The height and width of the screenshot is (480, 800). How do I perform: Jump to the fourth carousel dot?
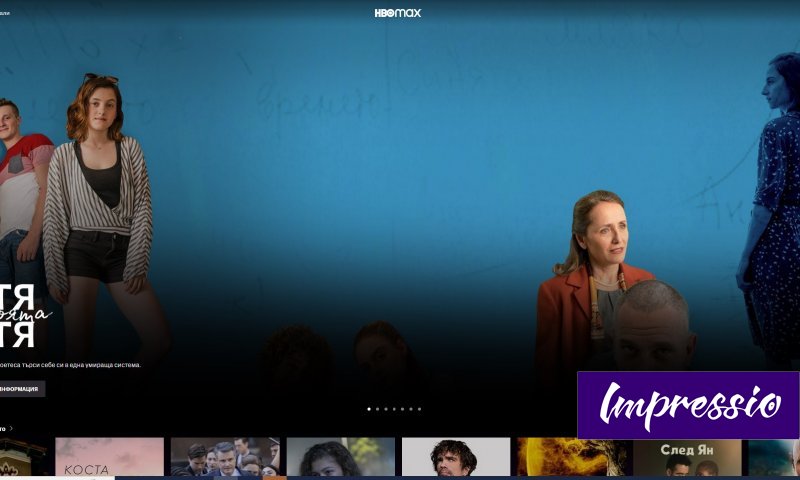[394, 409]
